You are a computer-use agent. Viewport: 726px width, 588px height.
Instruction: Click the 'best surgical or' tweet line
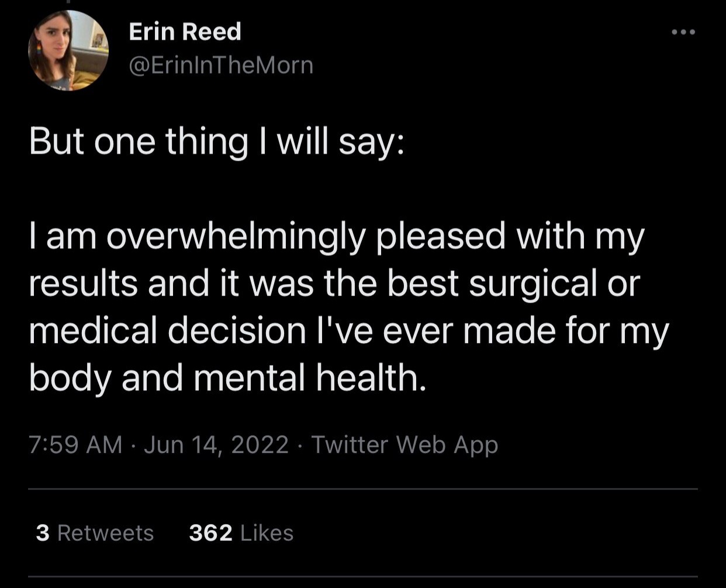point(334,284)
